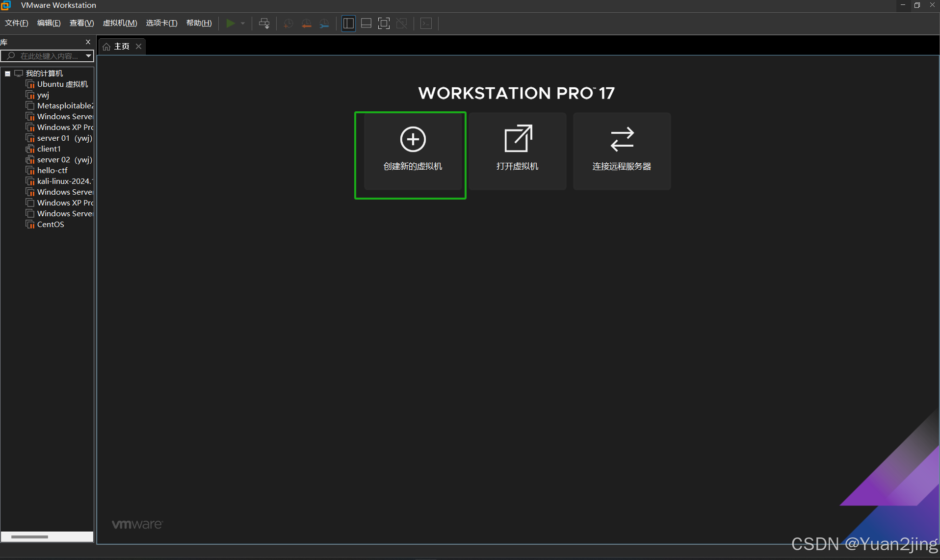Restore down the VMware Workstation window
The width and height of the screenshot is (940, 560).
917,5
